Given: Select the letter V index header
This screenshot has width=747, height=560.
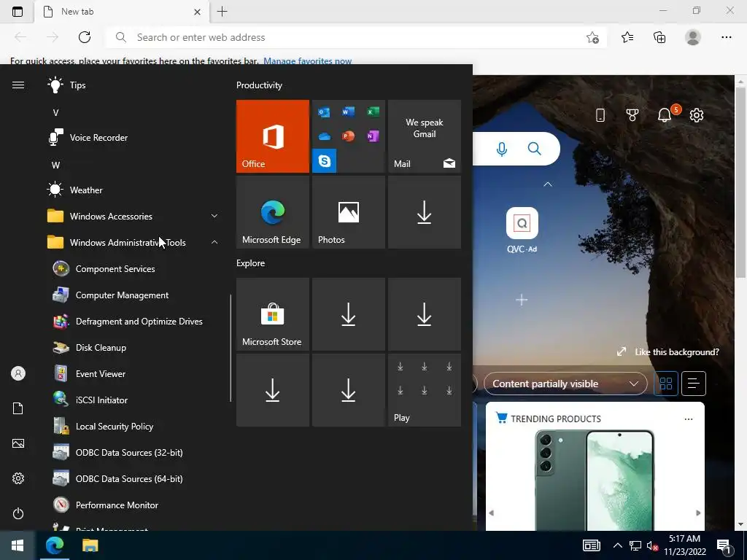Looking at the screenshot, I should point(55,113).
